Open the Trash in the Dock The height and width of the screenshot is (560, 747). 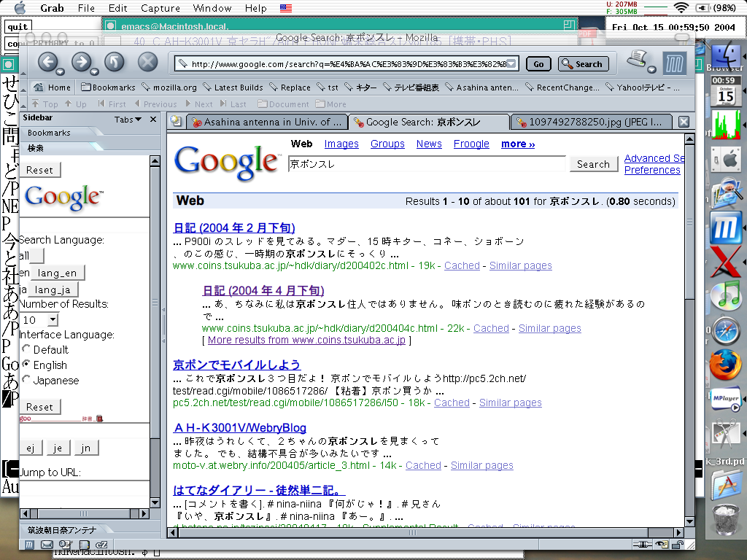(x=726, y=520)
